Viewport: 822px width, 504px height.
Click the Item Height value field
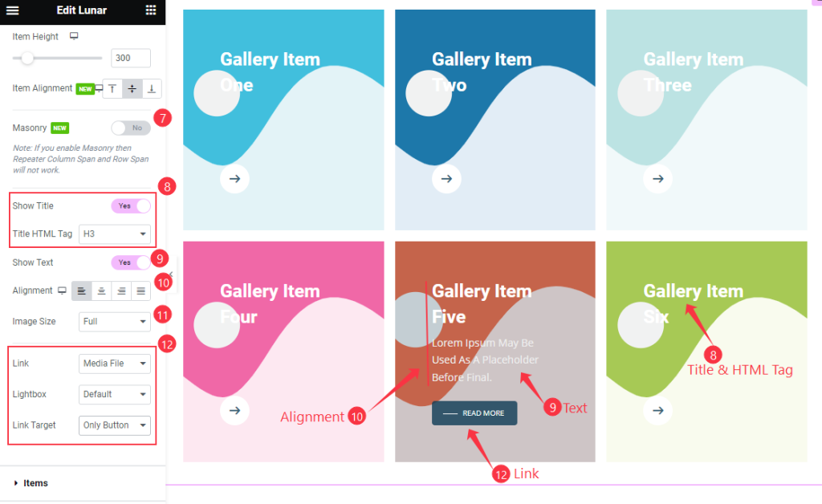tap(131, 58)
